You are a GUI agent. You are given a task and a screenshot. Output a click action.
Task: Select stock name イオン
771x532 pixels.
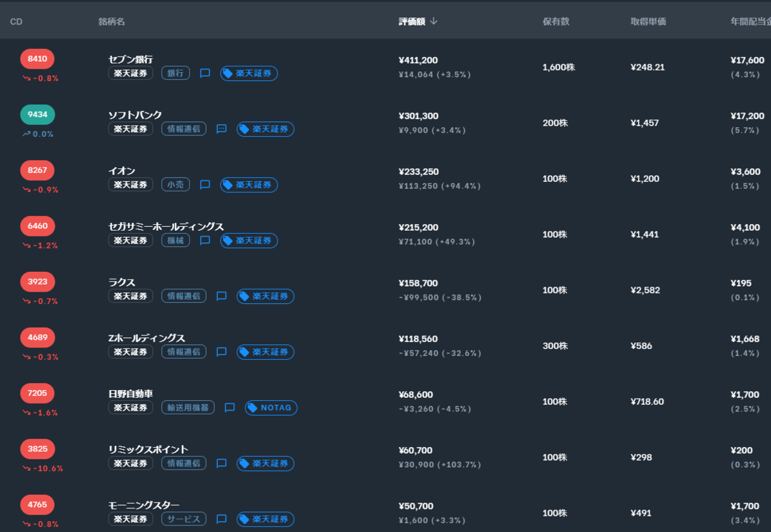coord(122,171)
